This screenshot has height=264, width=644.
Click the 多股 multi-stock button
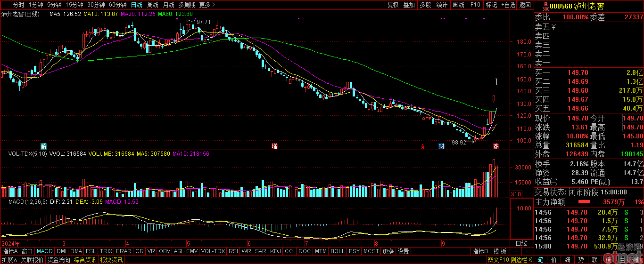coord(426,5)
